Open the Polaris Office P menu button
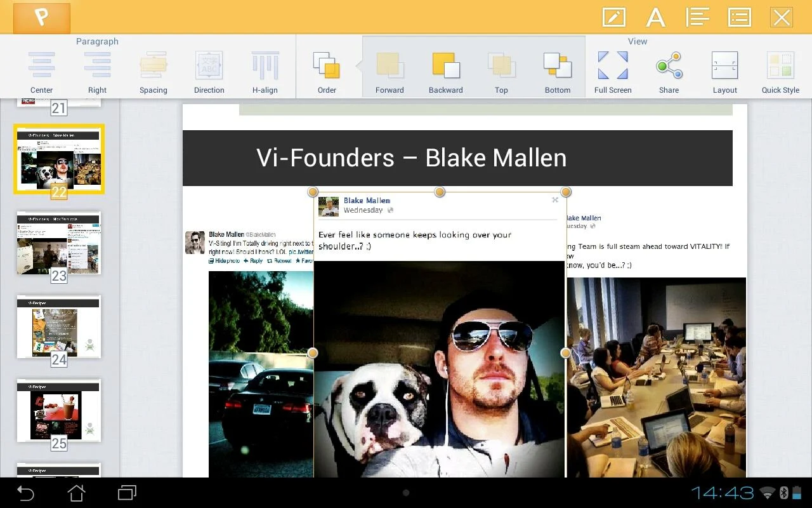Screen dimensions: 812x508 coord(42,18)
